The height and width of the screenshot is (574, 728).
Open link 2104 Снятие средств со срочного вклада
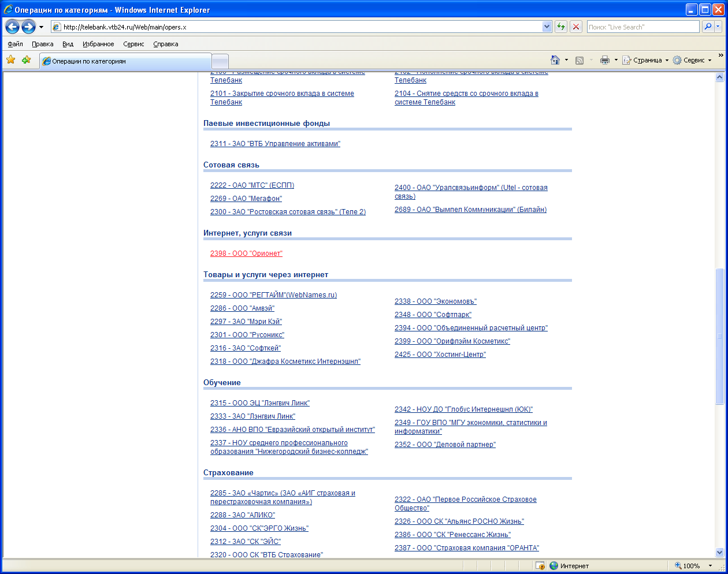click(466, 98)
